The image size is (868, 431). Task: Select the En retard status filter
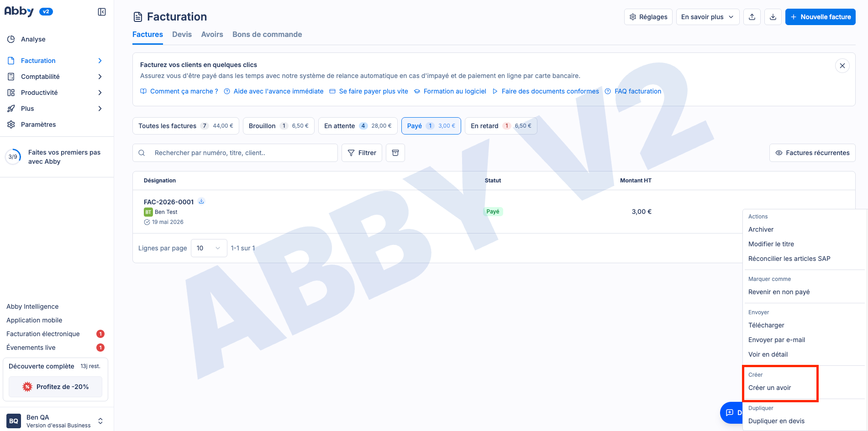click(501, 126)
